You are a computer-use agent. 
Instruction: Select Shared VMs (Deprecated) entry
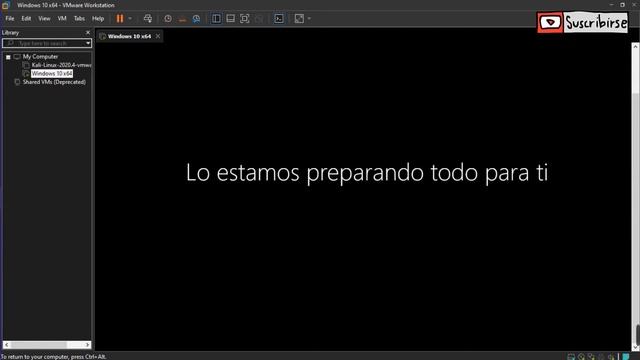[54, 82]
